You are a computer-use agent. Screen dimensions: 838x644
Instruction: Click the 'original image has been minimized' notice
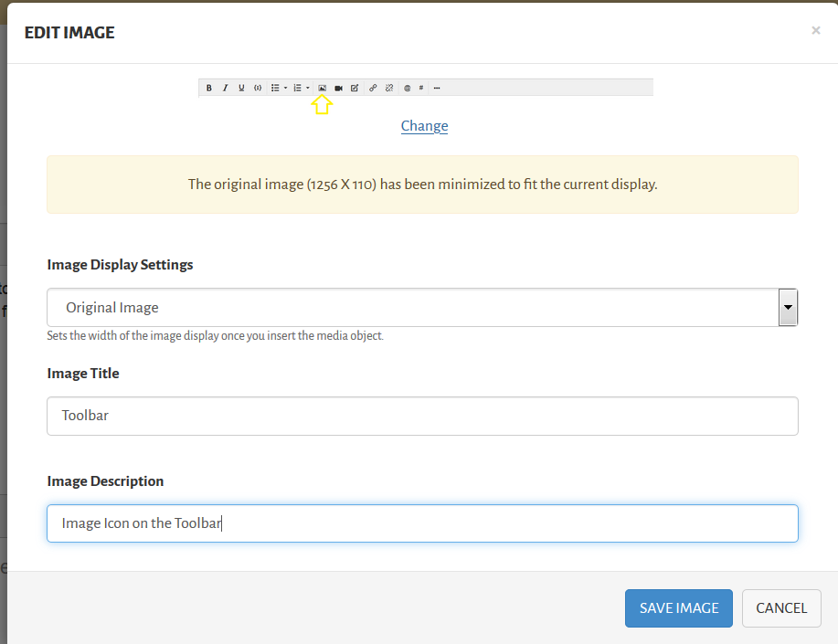(422, 185)
